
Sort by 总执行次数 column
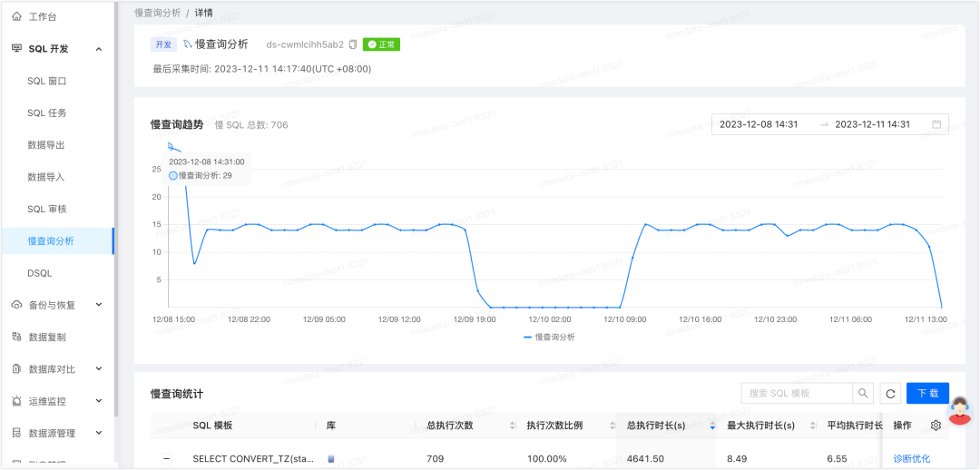coord(513,426)
